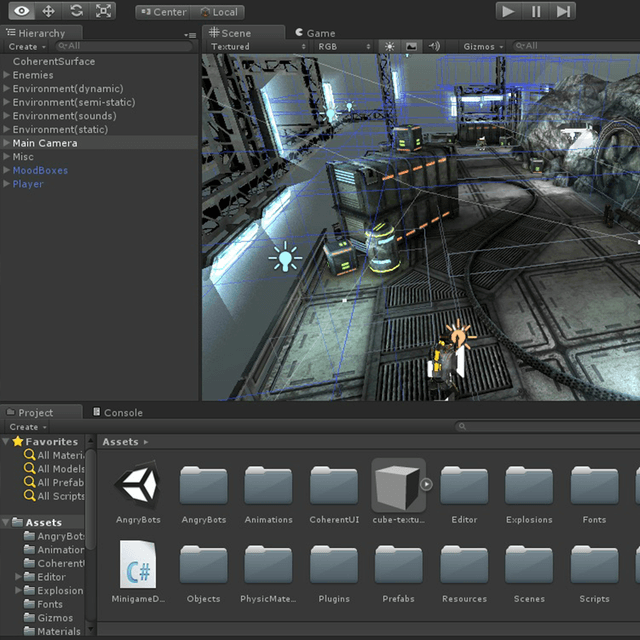The width and height of the screenshot is (640, 640).
Task: Expand the Editor folder in Assets tree
Action: (18, 577)
